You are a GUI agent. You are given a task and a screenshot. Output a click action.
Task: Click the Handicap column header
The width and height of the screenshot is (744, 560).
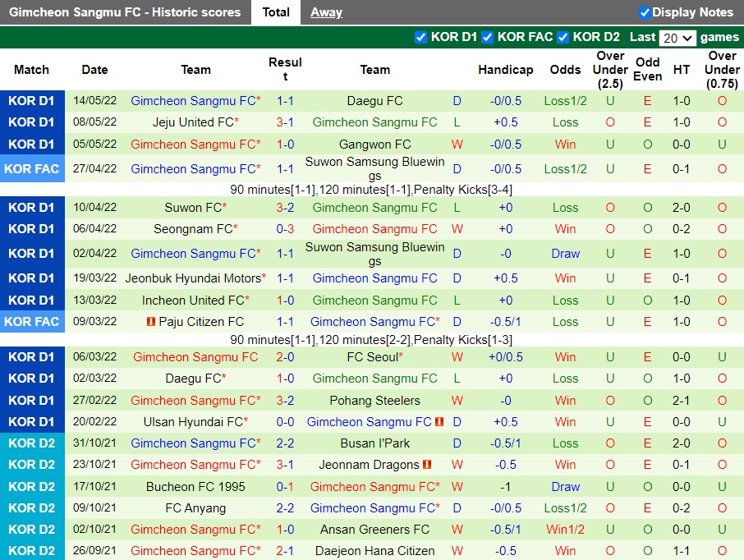click(x=506, y=70)
